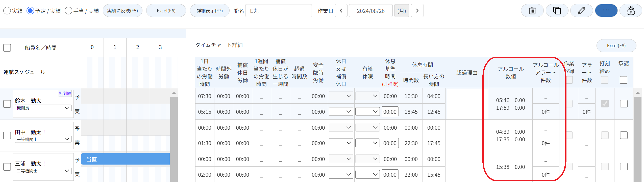Check the 鈴木 勤太 row checkbox
The height and width of the screenshot is (182, 644).
(7, 104)
